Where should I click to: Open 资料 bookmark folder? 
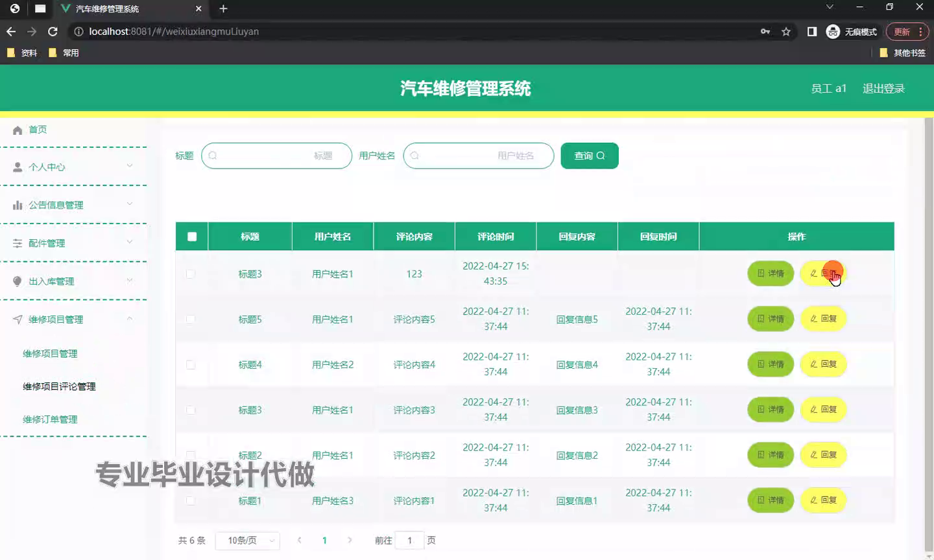pyautogui.click(x=22, y=53)
